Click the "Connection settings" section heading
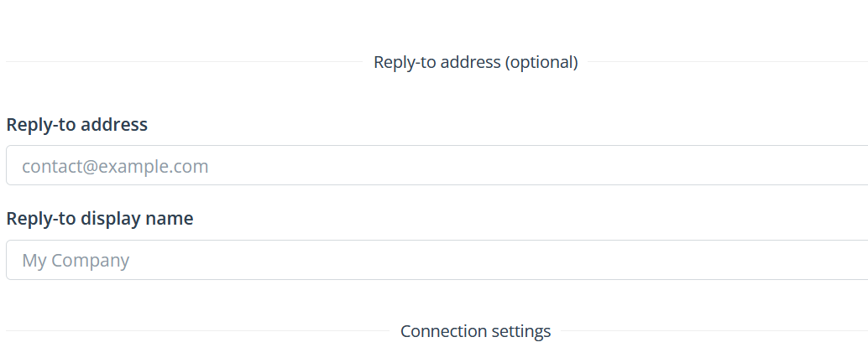 [x=475, y=331]
